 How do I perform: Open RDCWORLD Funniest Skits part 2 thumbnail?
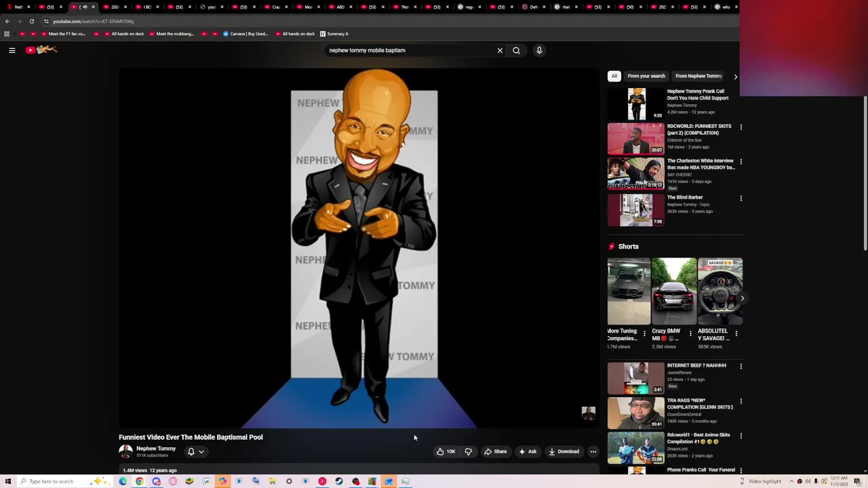tap(635, 138)
